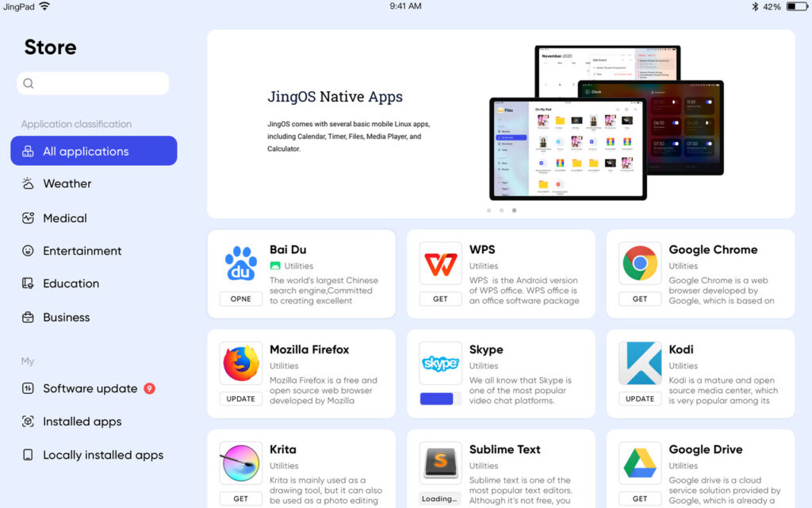
Task: Click the Google Drive app icon
Action: tap(640, 463)
